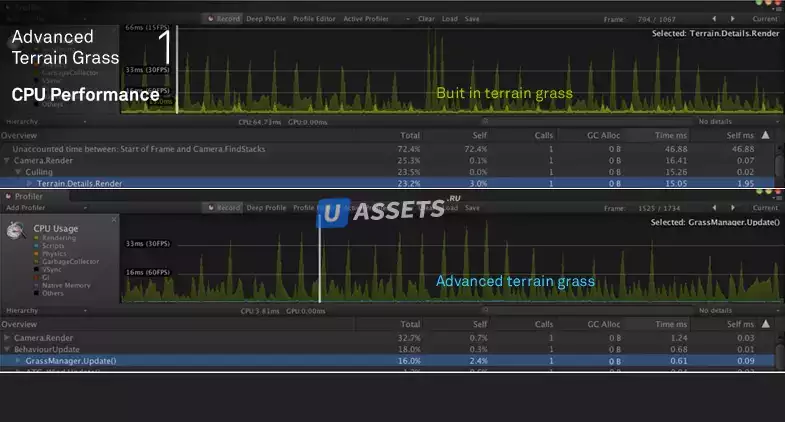The width and height of the screenshot is (785, 422).
Task: Click sort arrow beside Self ms in Terrain.Details.Render profiler
Action: (x=765, y=135)
